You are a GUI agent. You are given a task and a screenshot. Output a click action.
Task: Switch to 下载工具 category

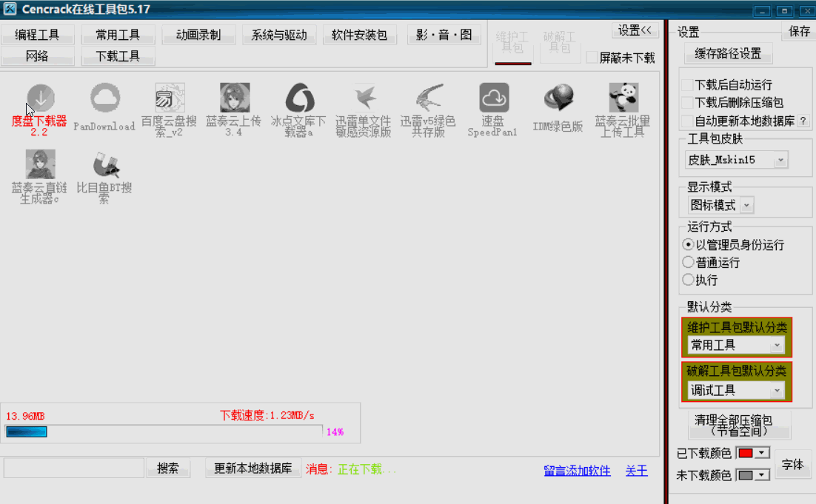click(x=118, y=56)
